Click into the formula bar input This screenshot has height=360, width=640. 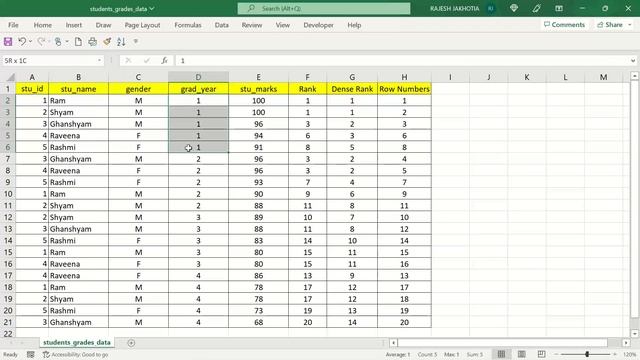[402, 60]
